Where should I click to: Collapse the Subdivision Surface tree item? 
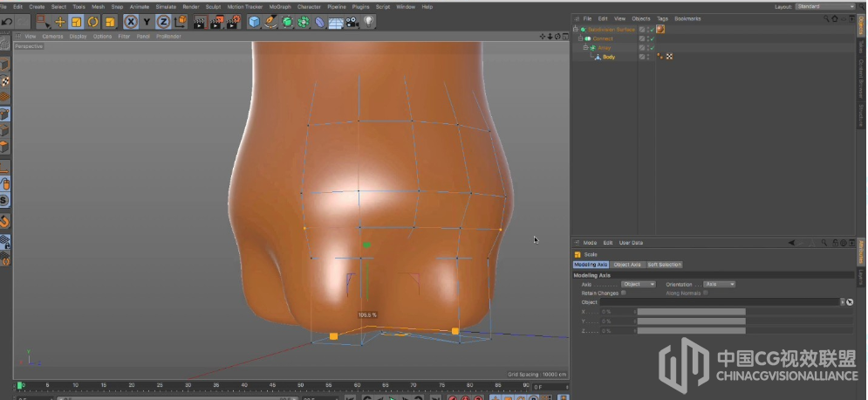(576, 30)
